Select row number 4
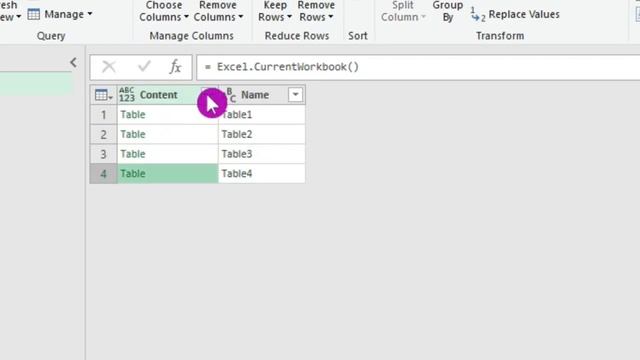Image resolution: width=640 pixels, height=360 pixels. (x=103, y=173)
